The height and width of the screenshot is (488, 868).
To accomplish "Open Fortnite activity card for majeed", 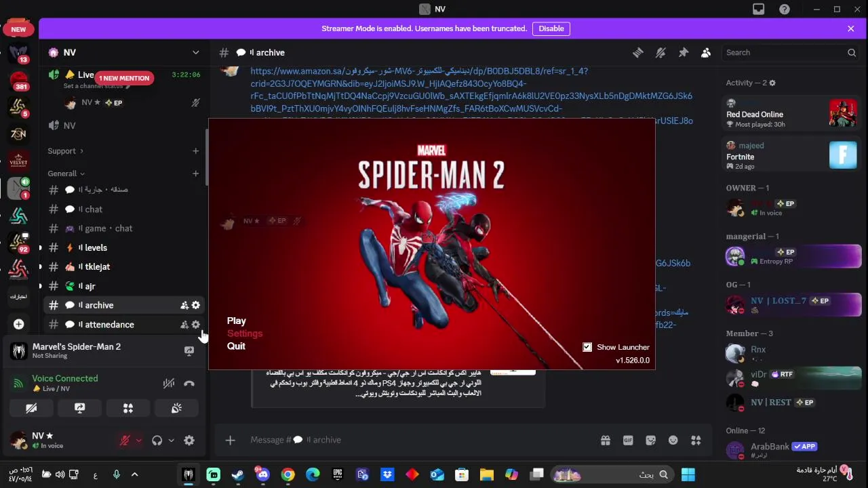I will 791,155.
